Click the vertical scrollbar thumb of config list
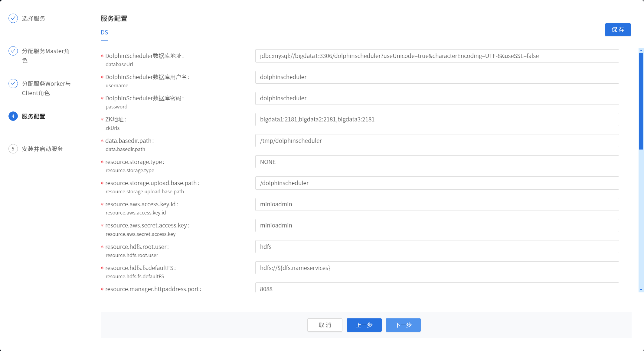 (641, 101)
